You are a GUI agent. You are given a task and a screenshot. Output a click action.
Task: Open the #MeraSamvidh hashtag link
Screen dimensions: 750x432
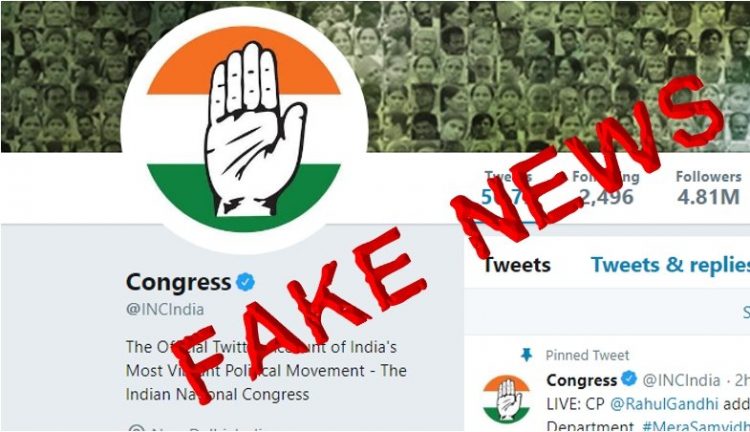click(x=695, y=426)
